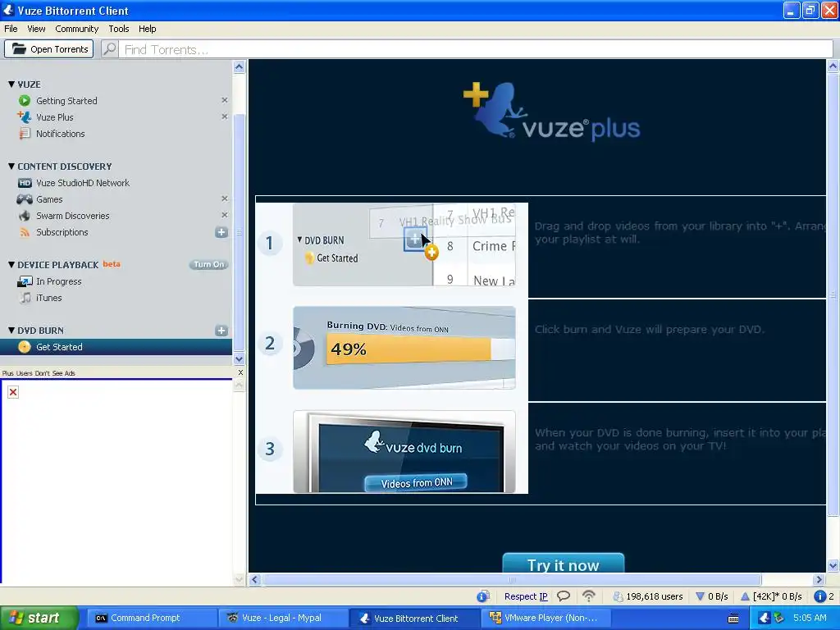Close the Vuze Plus sidebar entry

tap(225, 116)
